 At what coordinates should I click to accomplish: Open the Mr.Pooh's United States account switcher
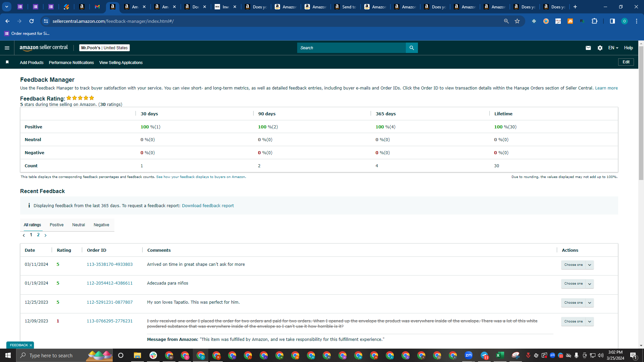click(104, 48)
